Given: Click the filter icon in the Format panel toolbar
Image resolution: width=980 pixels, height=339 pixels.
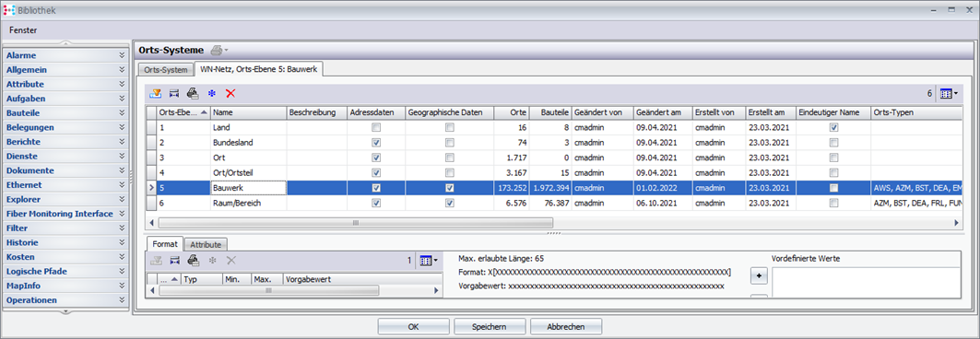Looking at the screenshot, I should click(156, 261).
